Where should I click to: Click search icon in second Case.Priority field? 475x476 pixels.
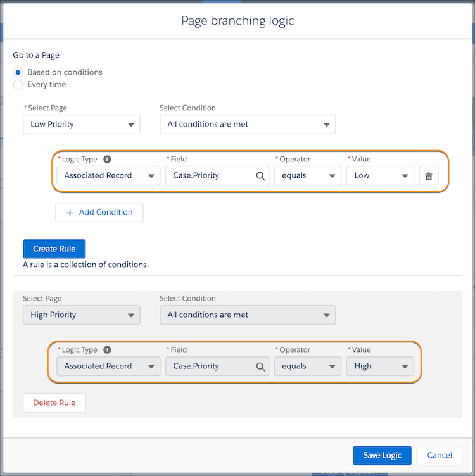click(260, 366)
